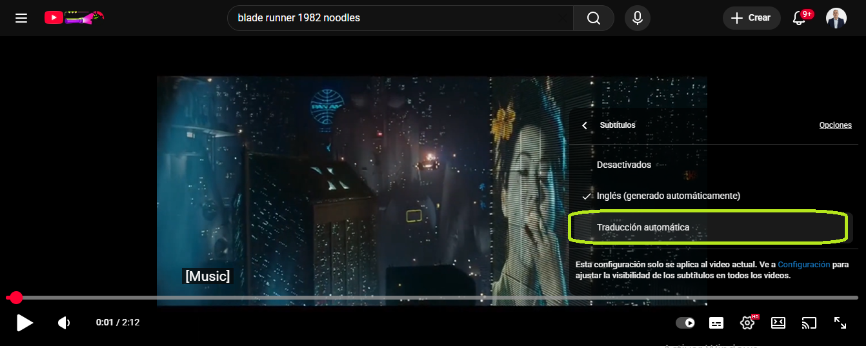Switch to theater mode

coord(778,323)
